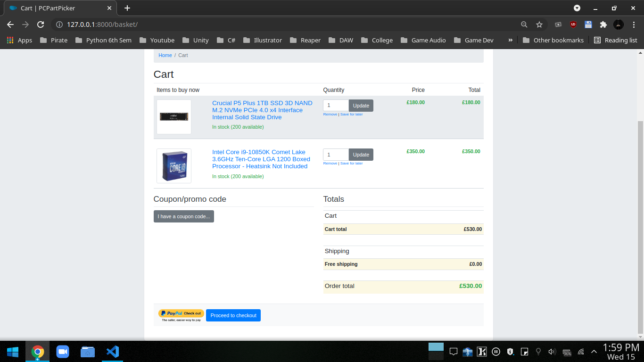Open Zoom from the taskbar
The image size is (644, 362).
click(63, 352)
